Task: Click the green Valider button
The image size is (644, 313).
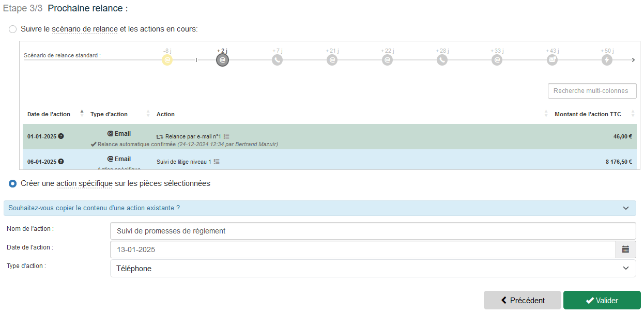Action: coord(602,301)
